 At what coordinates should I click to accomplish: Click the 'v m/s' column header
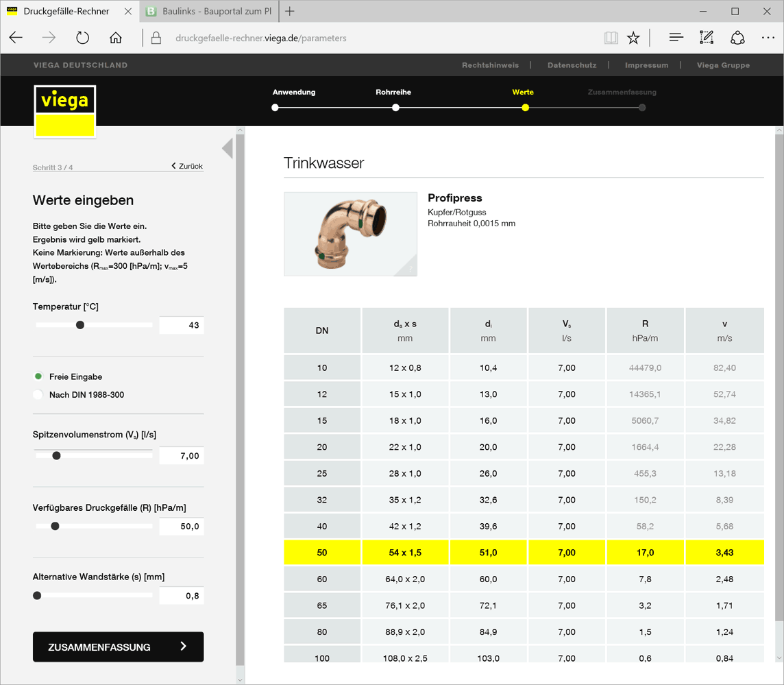(x=724, y=331)
